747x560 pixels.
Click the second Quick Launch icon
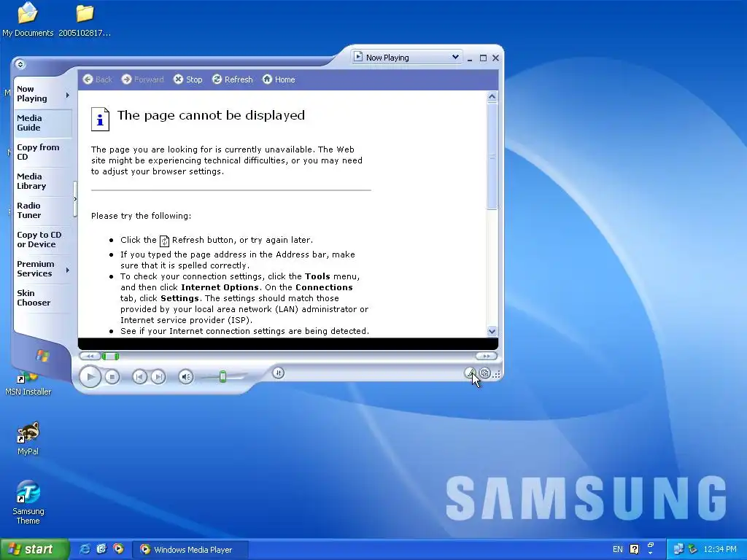[x=101, y=549]
